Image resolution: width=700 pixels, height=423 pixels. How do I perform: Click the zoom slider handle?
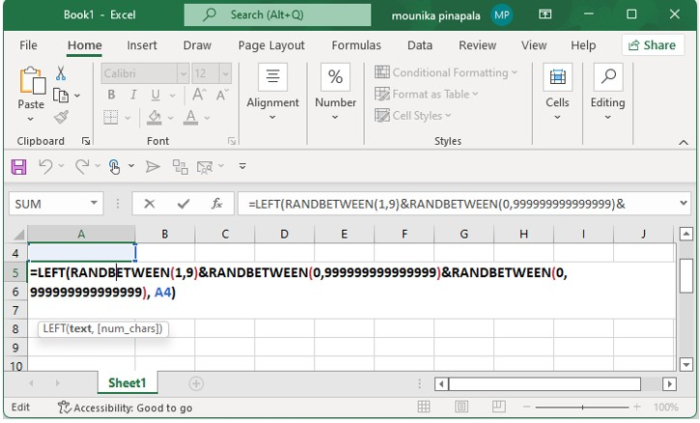pyautogui.click(x=582, y=407)
